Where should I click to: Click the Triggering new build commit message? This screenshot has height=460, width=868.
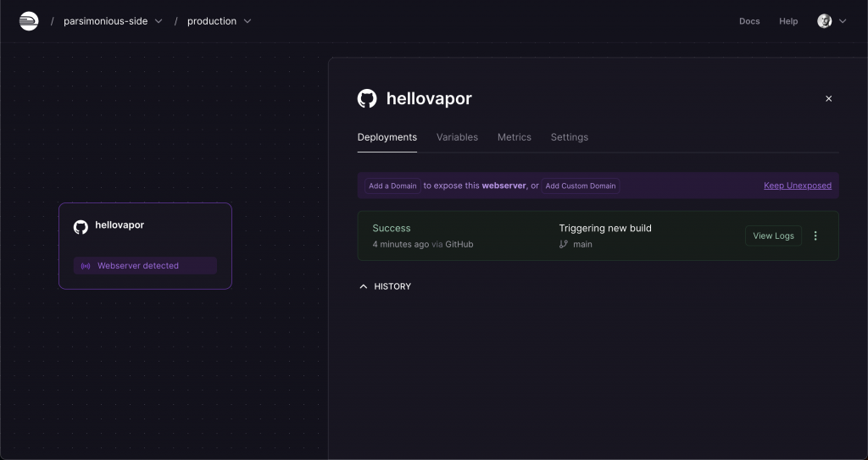click(605, 228)
